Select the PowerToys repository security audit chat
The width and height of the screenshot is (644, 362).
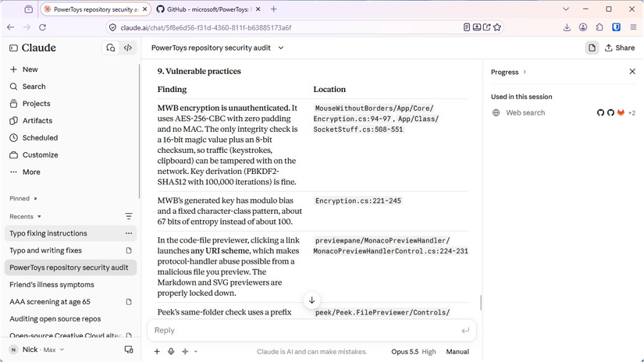tap(70, 268)
